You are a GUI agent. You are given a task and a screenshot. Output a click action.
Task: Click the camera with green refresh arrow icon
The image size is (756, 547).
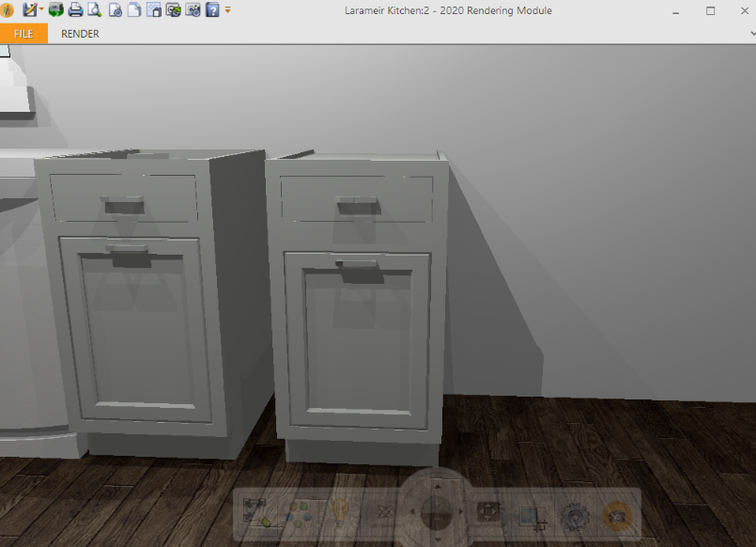click(x=174, y=9)
